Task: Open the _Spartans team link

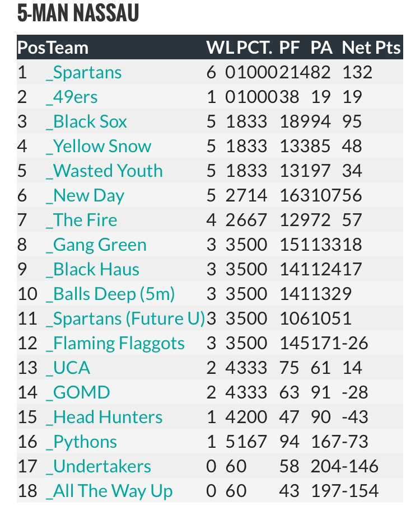Action: (84, 73)
